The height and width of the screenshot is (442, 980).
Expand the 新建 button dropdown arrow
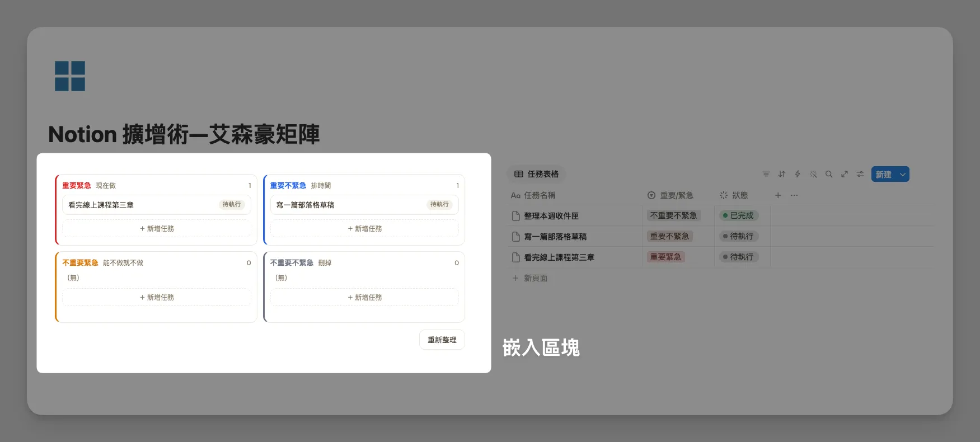[x=902, y=175]
